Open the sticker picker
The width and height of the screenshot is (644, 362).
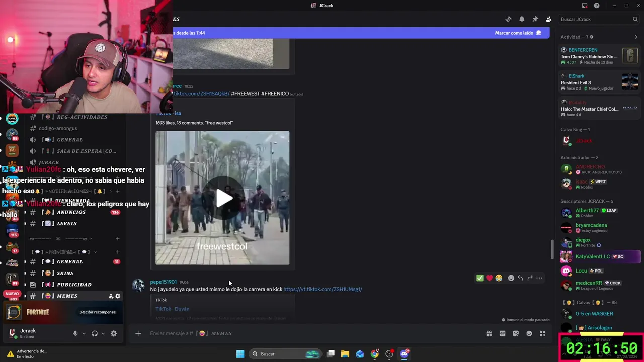[516, 333]
